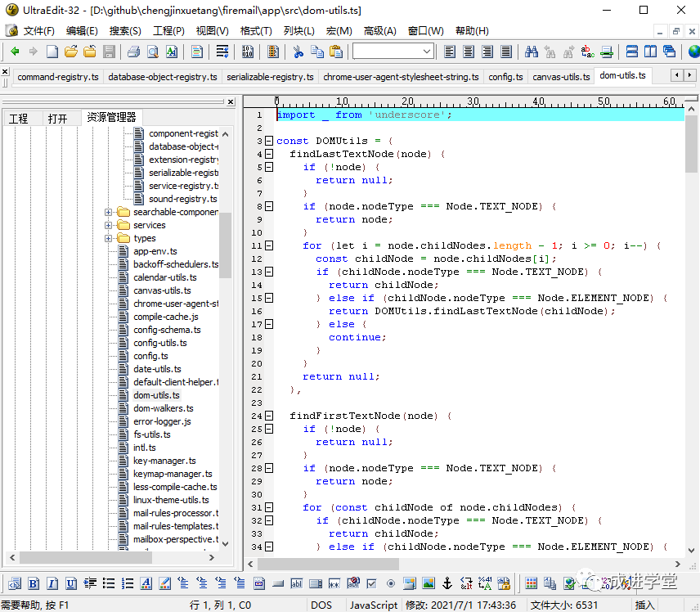Switch to canvas-utils.ts file tab
Screen dimensions: 700x612
tap(561, 77)
